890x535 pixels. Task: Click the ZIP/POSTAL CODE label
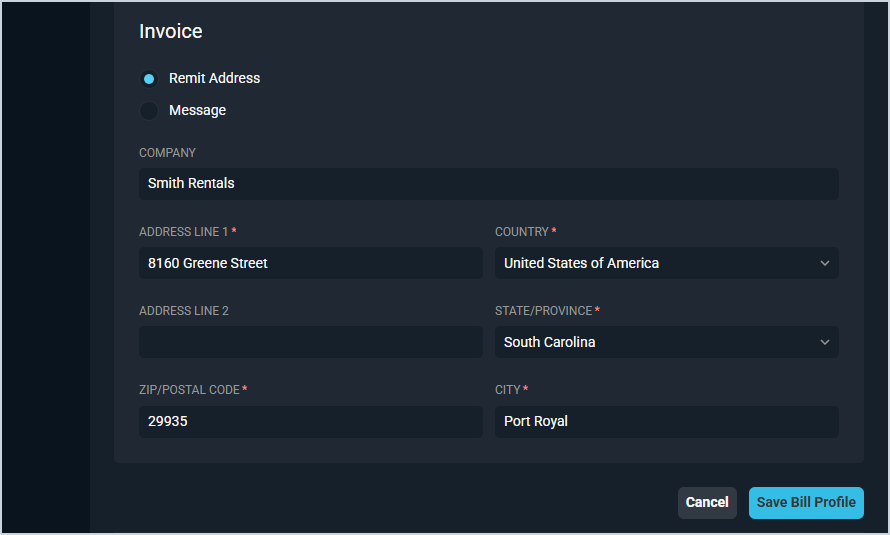pos(189,390)
